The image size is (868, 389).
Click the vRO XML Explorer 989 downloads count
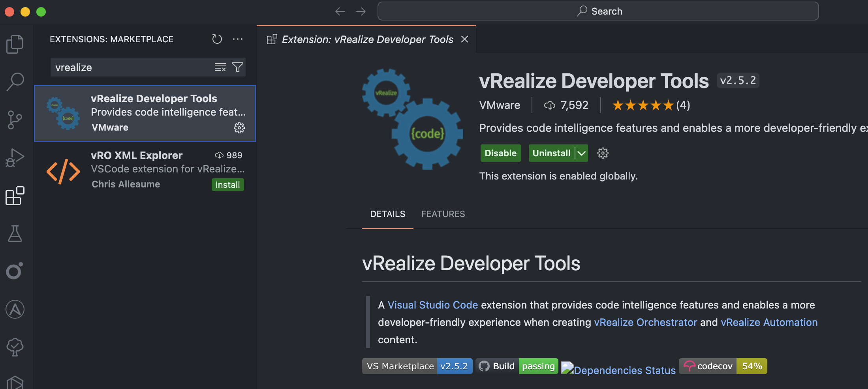click(x=228, y=155)
